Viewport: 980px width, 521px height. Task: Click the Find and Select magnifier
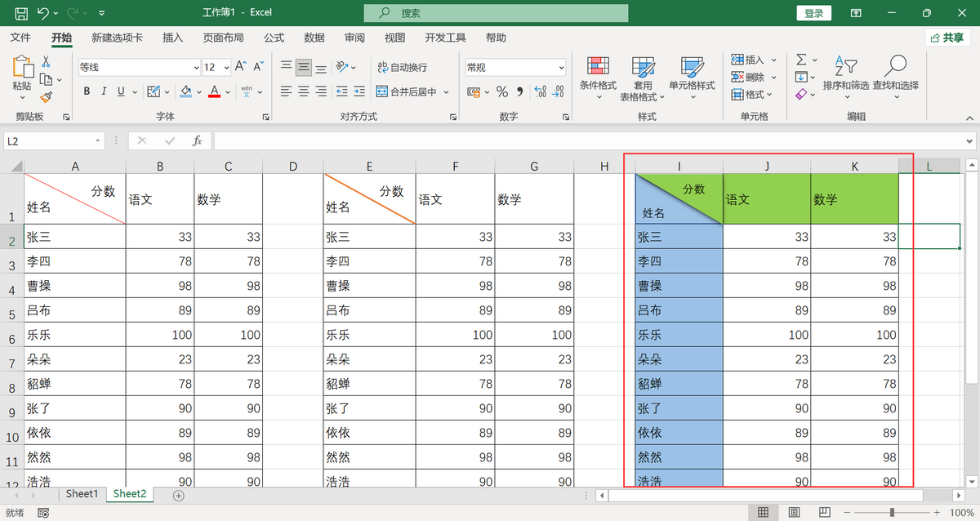[x=895, y=68]
